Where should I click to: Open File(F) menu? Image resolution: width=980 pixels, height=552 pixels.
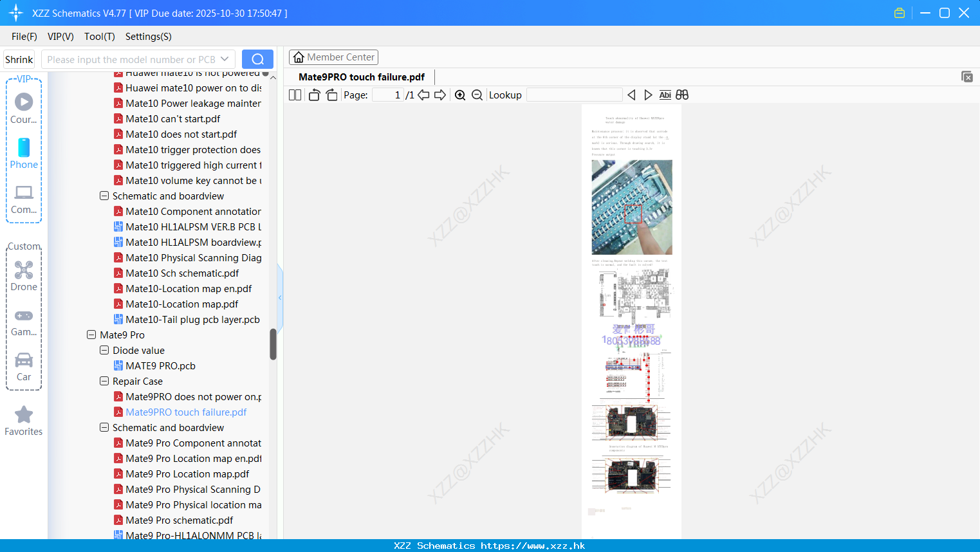(x=24, y=37)
